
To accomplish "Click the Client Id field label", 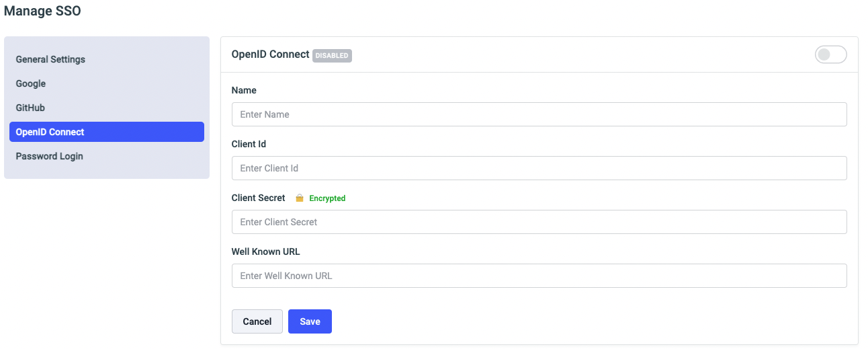I will click(249, 144).
